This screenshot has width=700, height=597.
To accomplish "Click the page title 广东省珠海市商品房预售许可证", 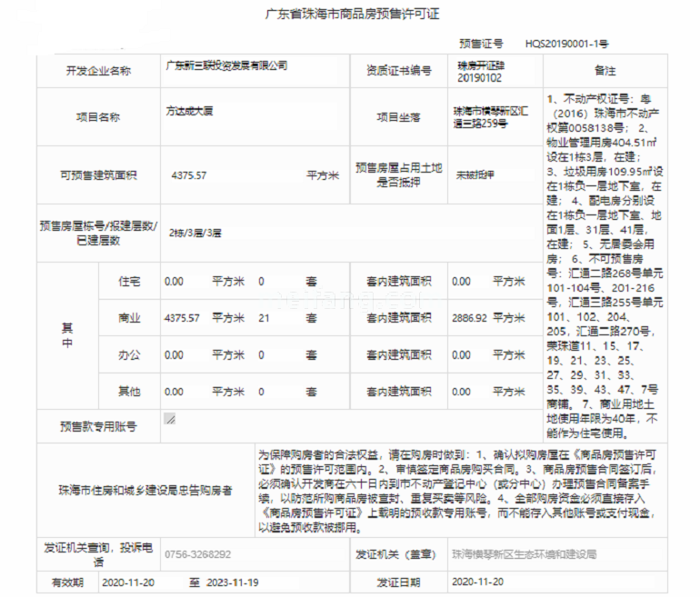I will [351, 15].
